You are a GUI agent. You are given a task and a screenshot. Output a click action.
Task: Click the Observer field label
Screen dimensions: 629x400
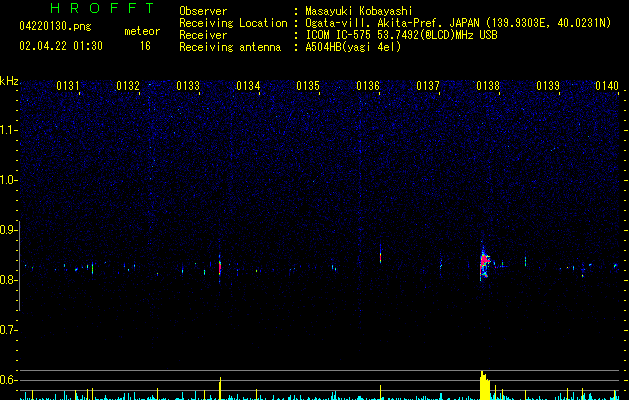pyautogui.click(x=203, y=11)
